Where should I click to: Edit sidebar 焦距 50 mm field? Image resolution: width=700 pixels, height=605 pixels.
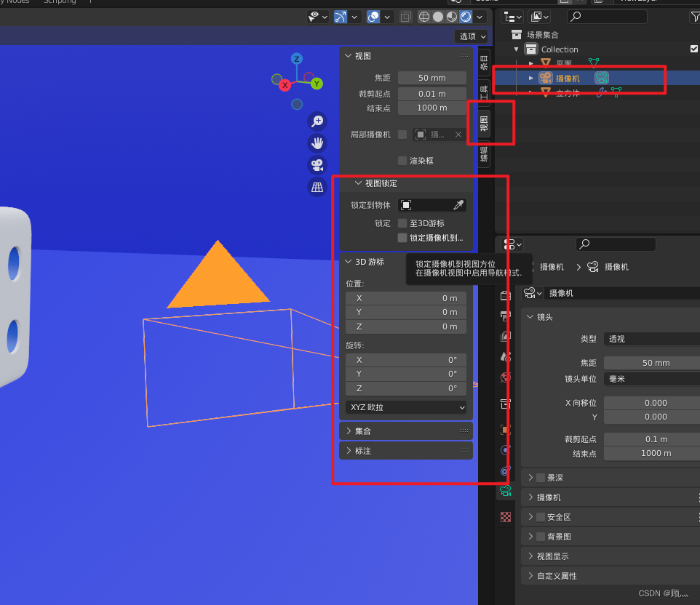point(431,78)
